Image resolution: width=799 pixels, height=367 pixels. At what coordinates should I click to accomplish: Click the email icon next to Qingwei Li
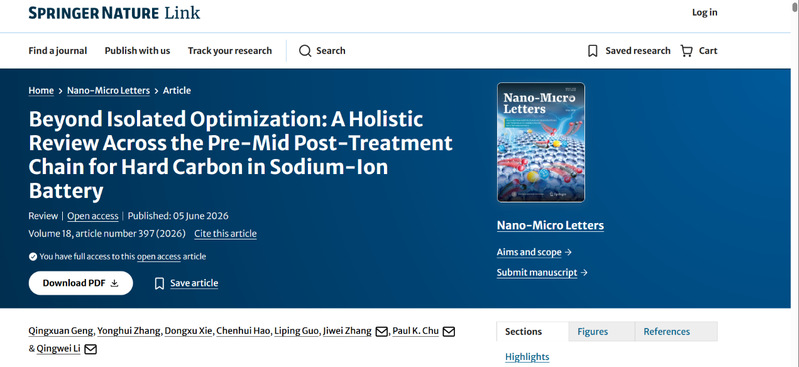tap(90, 350)
